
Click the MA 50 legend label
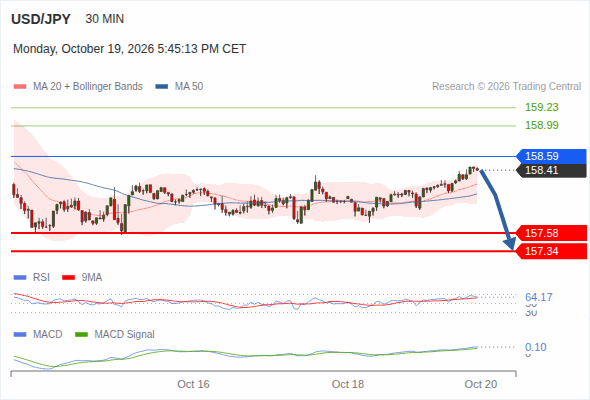pos(189,87)
